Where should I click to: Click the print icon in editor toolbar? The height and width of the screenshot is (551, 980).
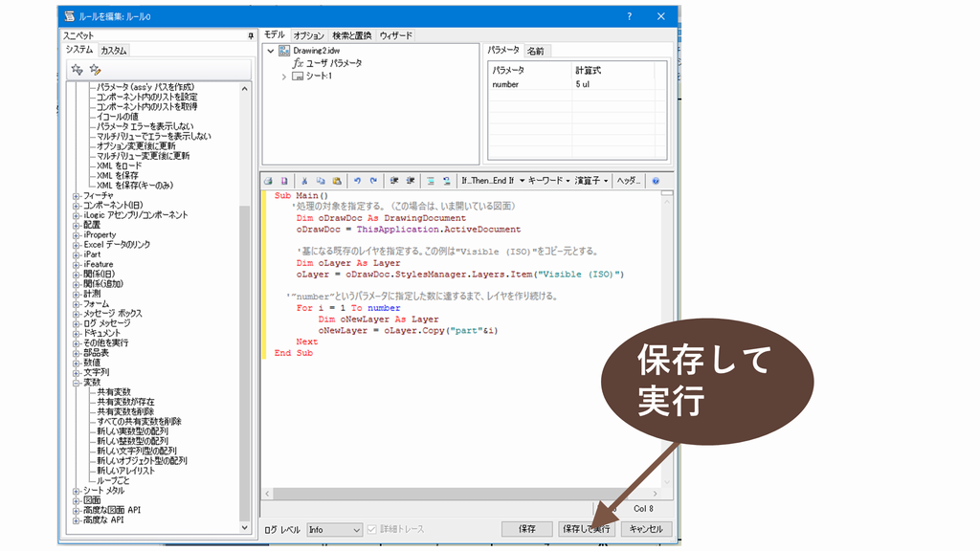pos(269,180)
